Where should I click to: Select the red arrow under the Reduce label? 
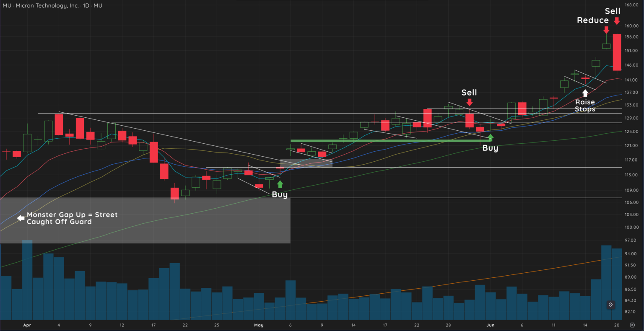point(607,30)
